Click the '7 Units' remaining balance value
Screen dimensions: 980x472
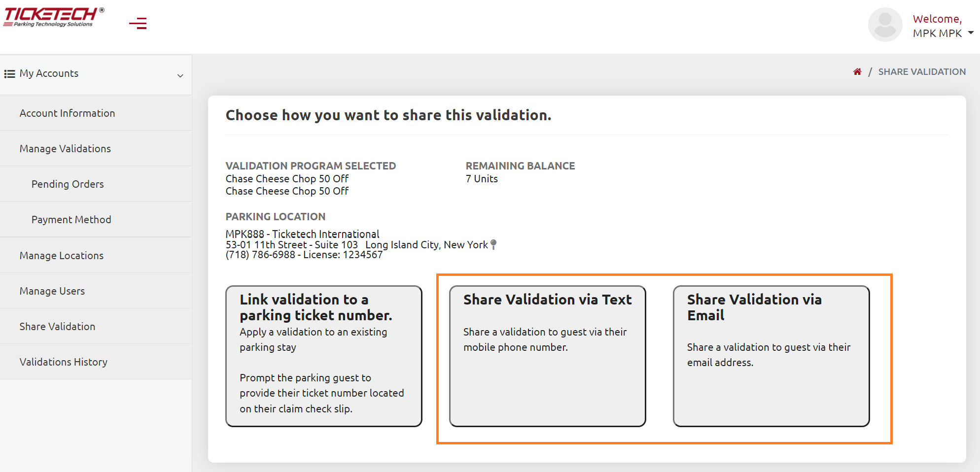[x=482, y=179]
